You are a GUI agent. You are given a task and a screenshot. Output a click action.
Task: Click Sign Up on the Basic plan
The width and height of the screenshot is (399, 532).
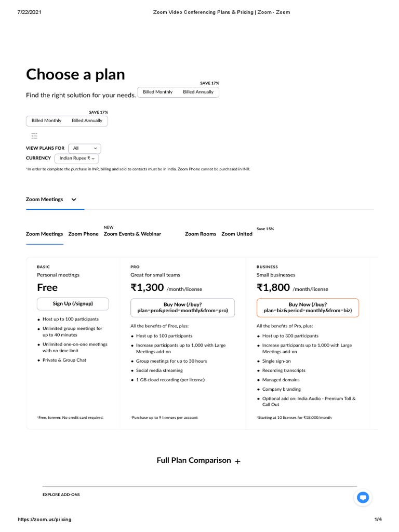pos(73,303)
